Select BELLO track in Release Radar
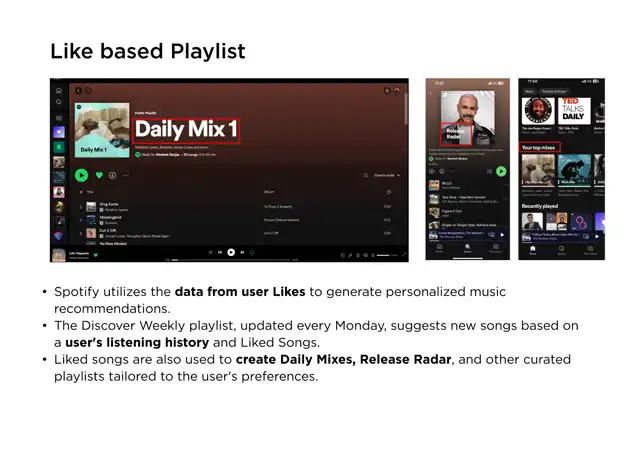 click(x=468, y=185)
